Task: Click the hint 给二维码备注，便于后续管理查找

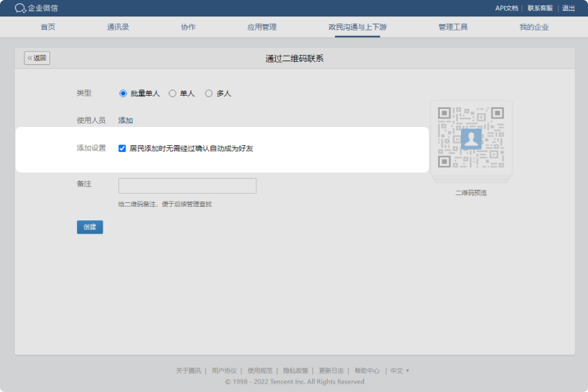Action: tap(165, 204)
